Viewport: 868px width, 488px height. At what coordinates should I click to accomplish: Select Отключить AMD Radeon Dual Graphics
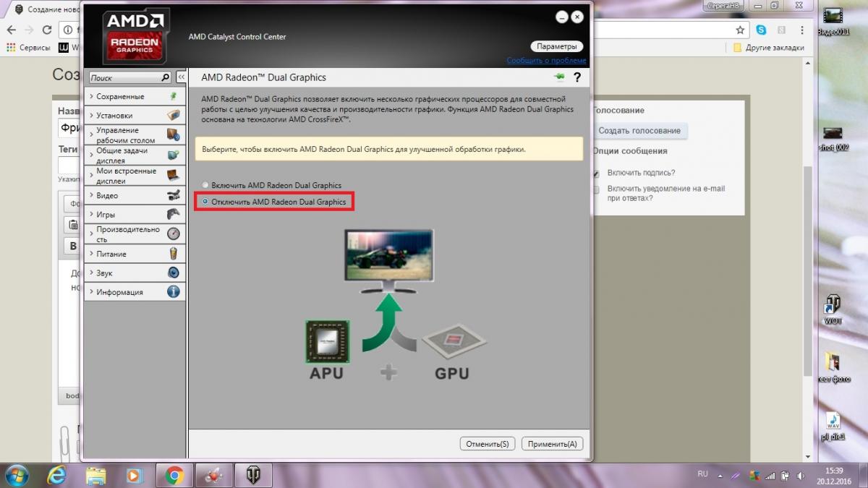click(274, 202)
